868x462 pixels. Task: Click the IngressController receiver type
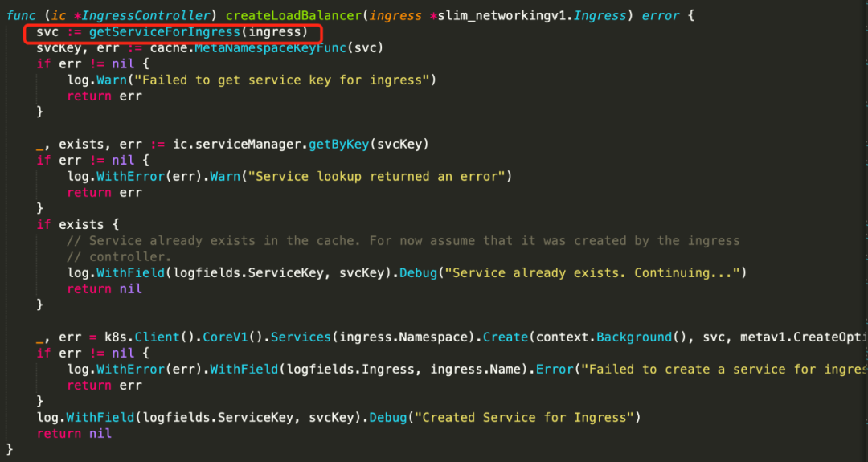tap(145, 15)
